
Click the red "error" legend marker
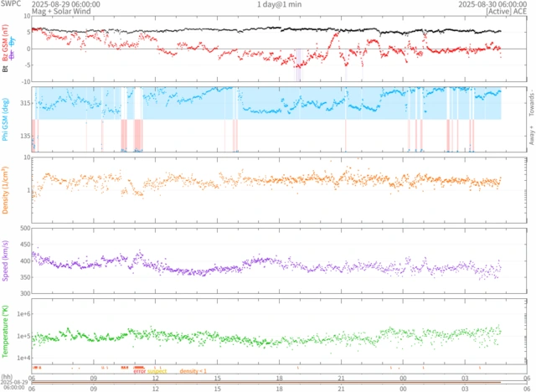point(140,371)
